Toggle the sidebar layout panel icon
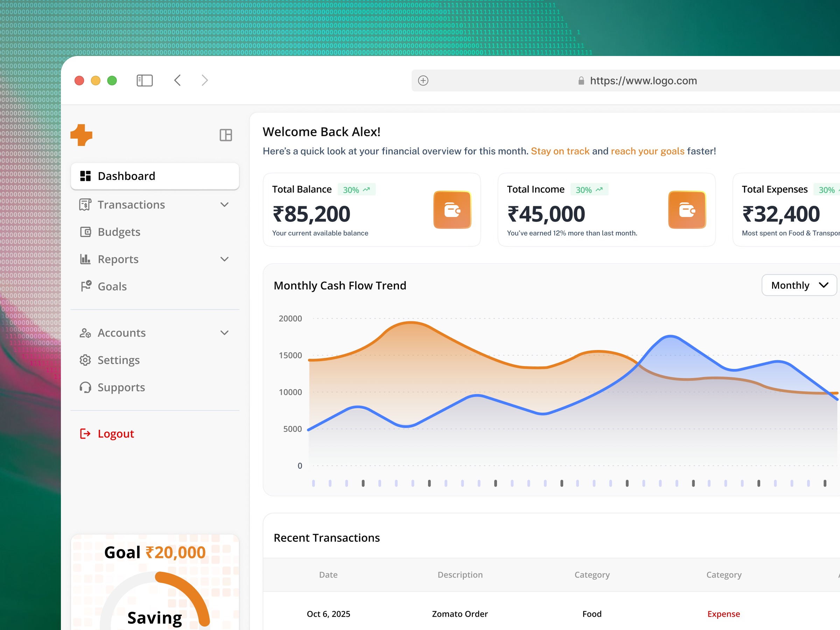 225,135
